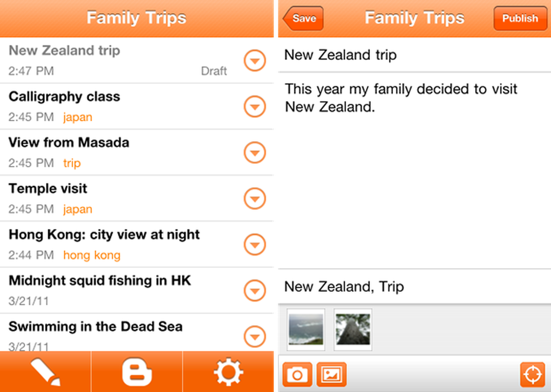
Task: Edit the post title field New Zealand trip
Action: (x=413, y=55)
